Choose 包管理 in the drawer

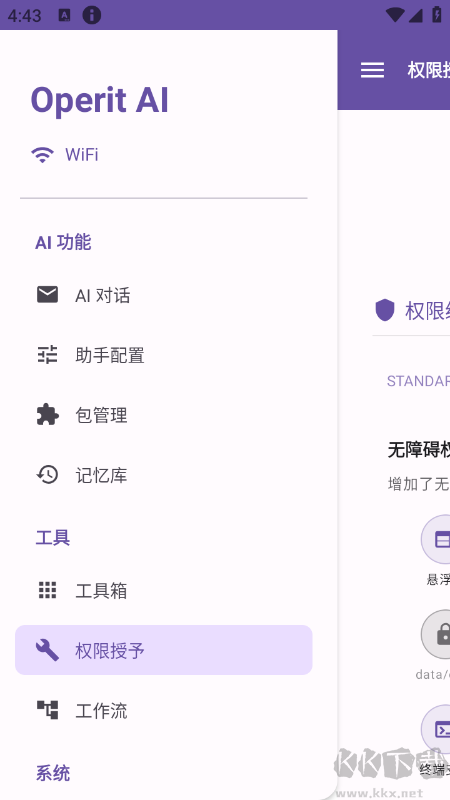pos(164,415)
